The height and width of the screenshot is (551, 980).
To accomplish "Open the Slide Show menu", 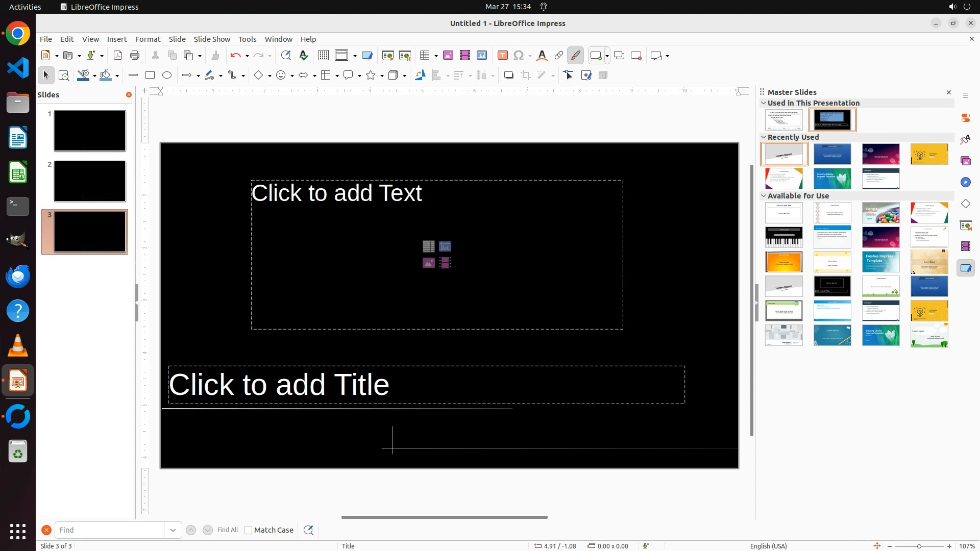I will tap(212, 39).
